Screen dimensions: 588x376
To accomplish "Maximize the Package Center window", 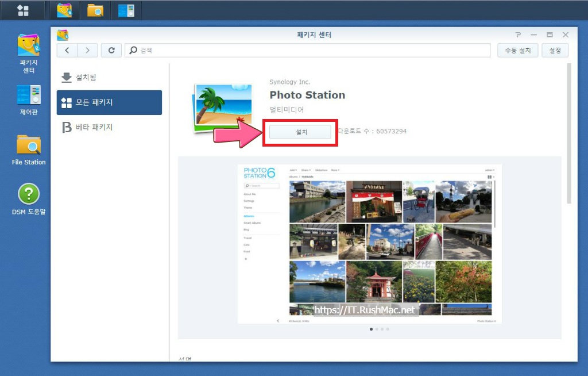I will pos(550,35).
